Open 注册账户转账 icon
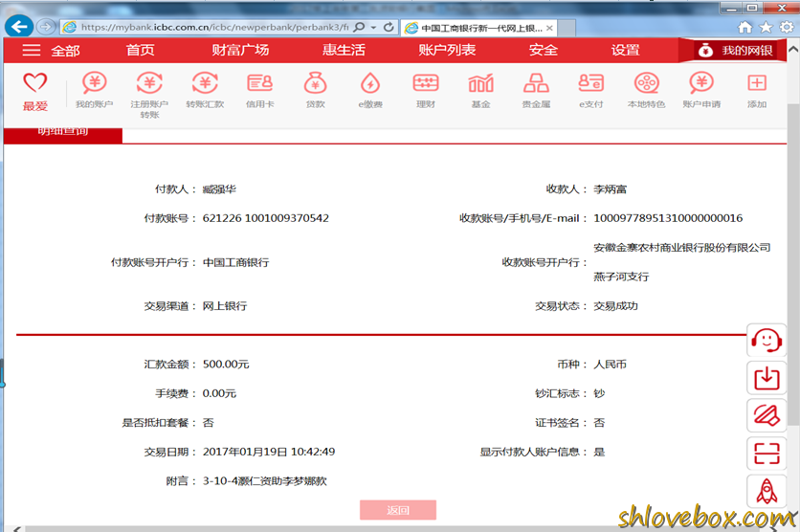This screenshot has width=800, height=532. 149,82
